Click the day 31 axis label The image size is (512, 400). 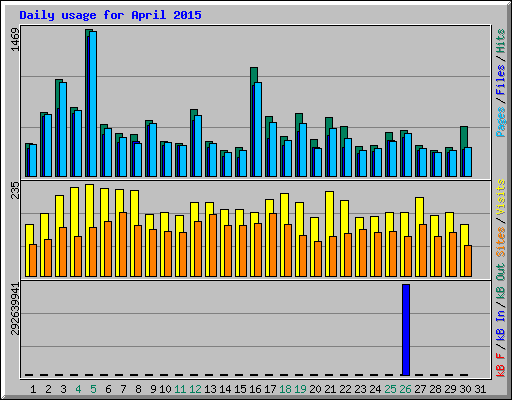(480, 389)
